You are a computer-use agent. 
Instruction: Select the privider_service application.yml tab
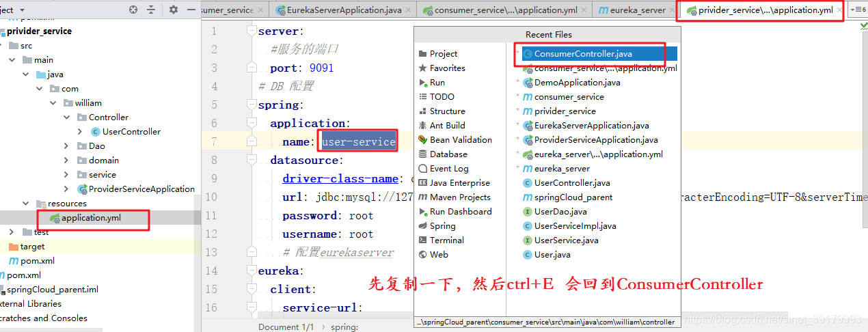tap(762, 10)
